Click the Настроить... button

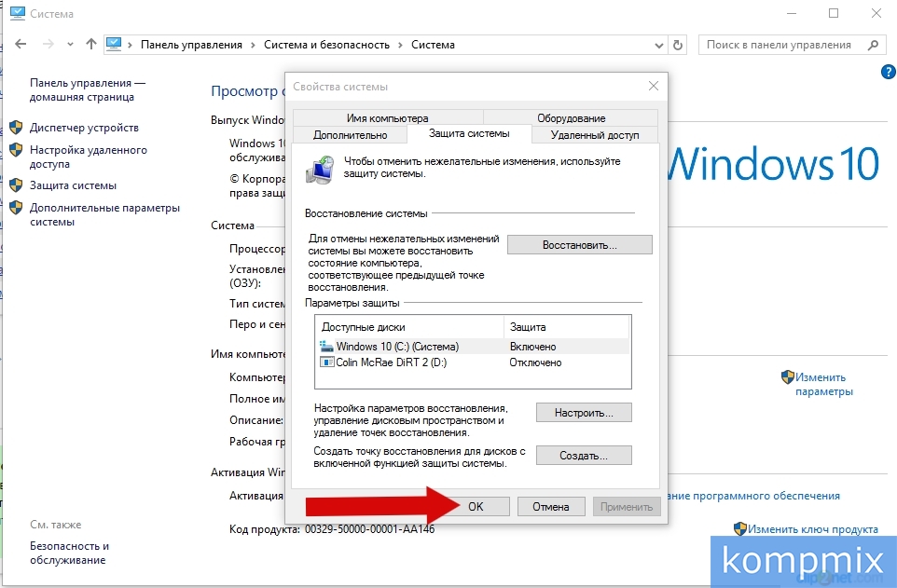(x=584, y=413)
